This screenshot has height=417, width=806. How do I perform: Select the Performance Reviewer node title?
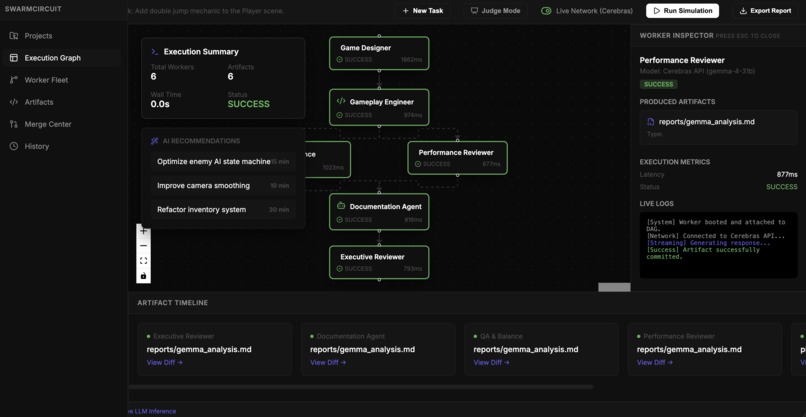pos(456,152)
